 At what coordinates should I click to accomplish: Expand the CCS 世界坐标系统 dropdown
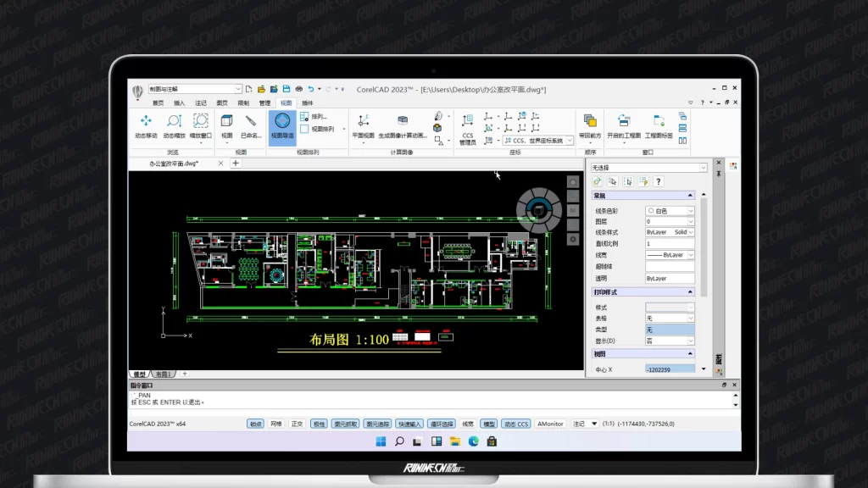point(570,141)
